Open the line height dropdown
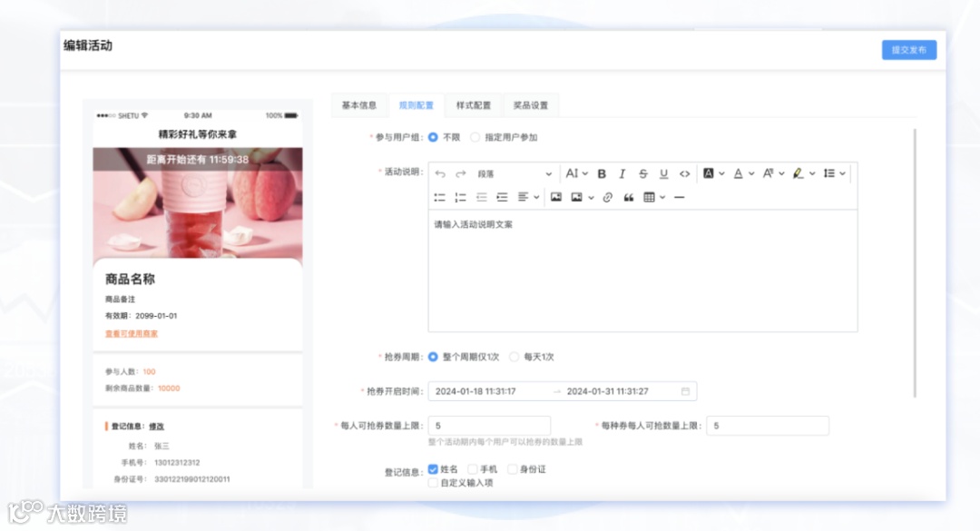The height and width of the screenshot is (531, 980). click(x=835, y=174)
